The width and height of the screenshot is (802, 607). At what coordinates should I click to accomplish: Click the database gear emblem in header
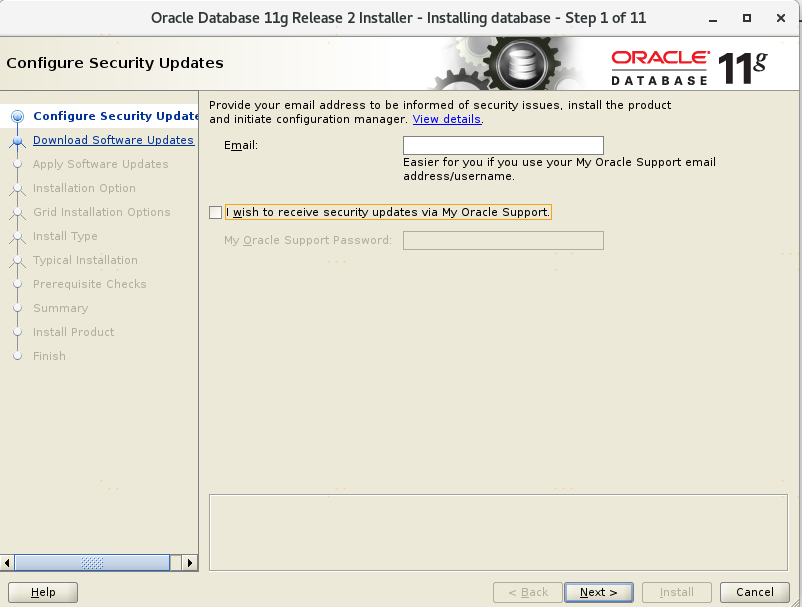click(516, 64)
